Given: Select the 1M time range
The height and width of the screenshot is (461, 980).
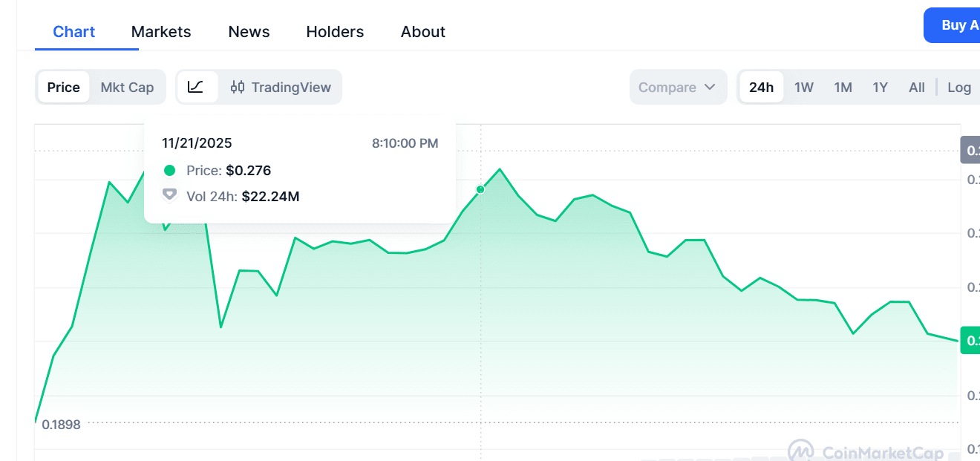Looking at the screenshot, I should 843,87.
